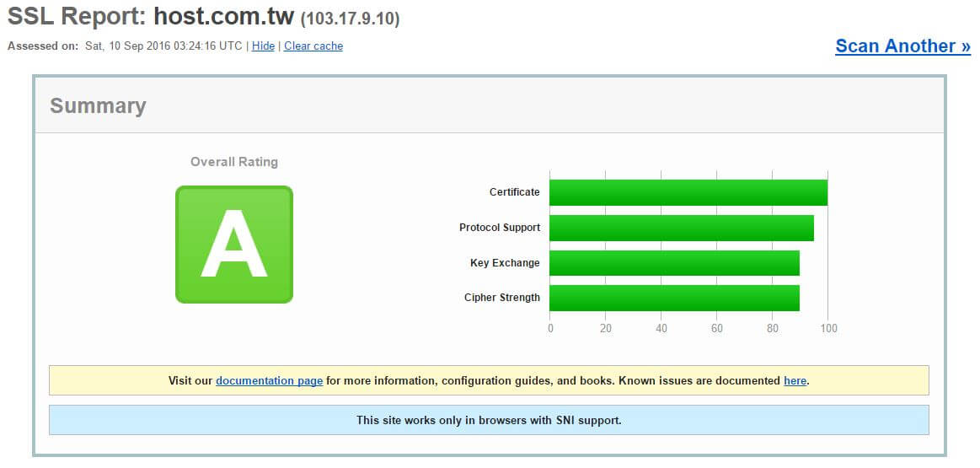Click the Summary section heading
Image resolution: width=980 pixels, height=468 pixels.
pos(98,105)
